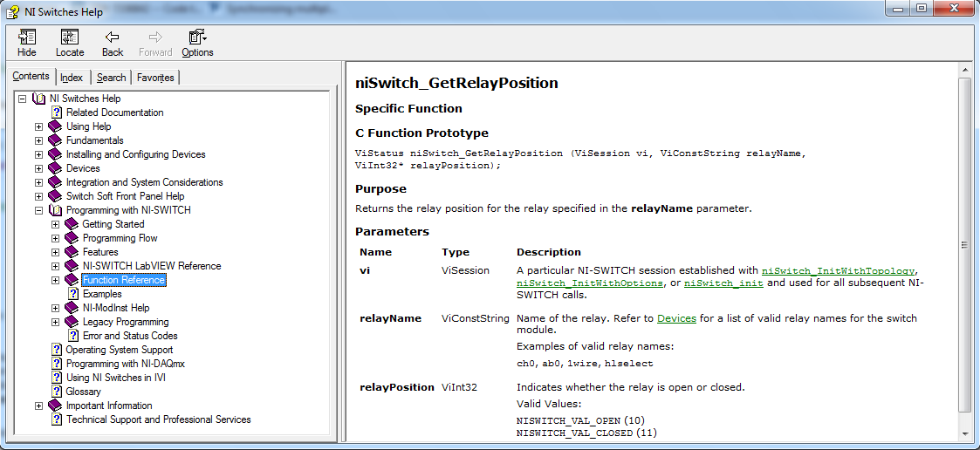Expand the Getting Started node

point(55,224)
